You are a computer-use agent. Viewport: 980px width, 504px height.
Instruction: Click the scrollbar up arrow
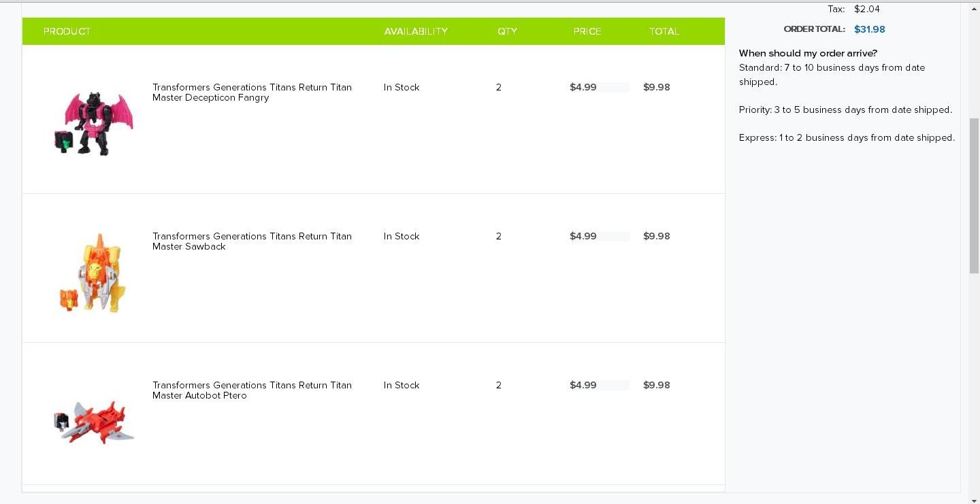point(974,8)
